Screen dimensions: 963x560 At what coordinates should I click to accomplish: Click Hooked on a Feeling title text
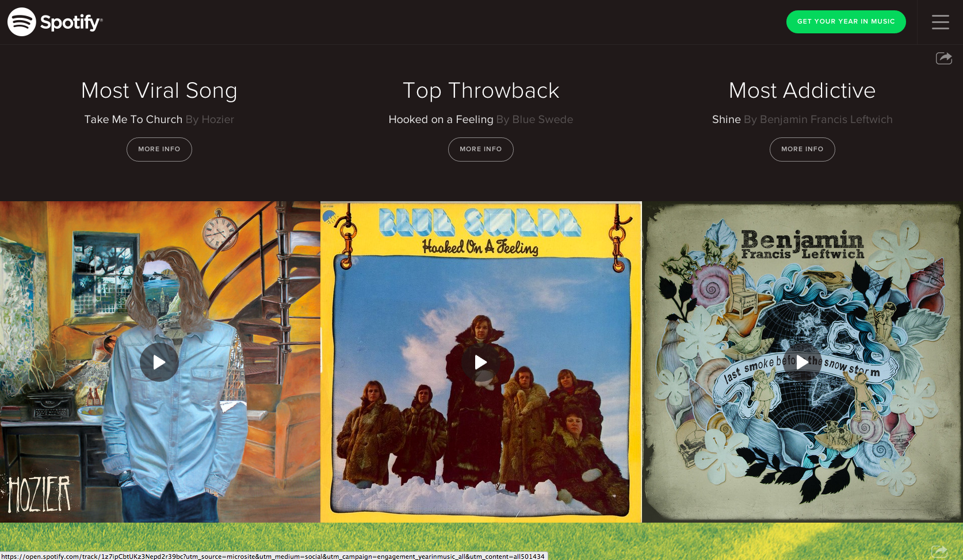pos(441,120)
